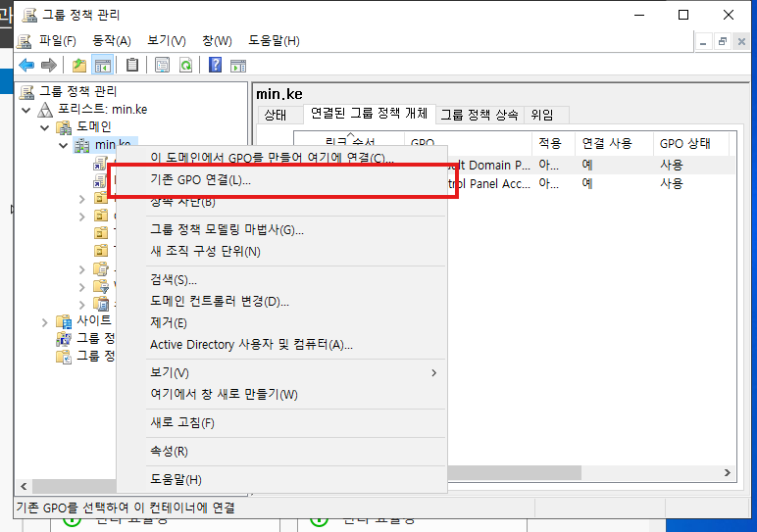Click the forest triangle icon for 포리스트: min.ke
Image resolution: width=757 pixels, height=532 pixels.
45,110
